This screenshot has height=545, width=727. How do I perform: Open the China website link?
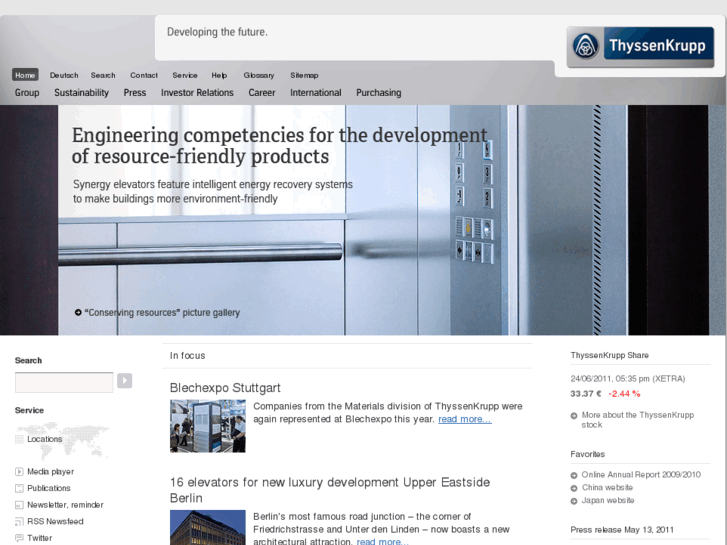607,488
